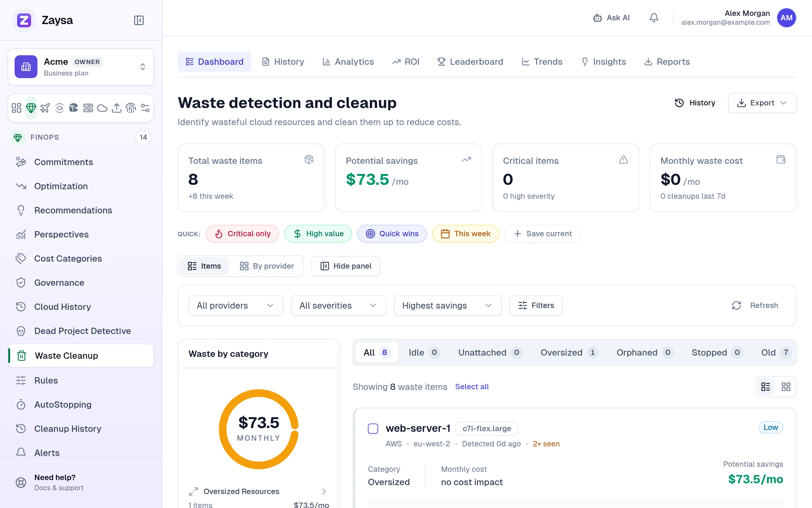The height and width of the screenshot is (508, 812).
Task: Click the Select all link
Action: coord(472,387)
